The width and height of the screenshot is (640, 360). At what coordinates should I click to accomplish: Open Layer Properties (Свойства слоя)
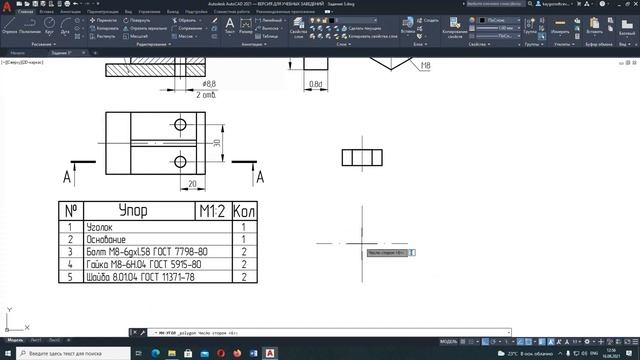pyautogui.click(x=299, y=28)
